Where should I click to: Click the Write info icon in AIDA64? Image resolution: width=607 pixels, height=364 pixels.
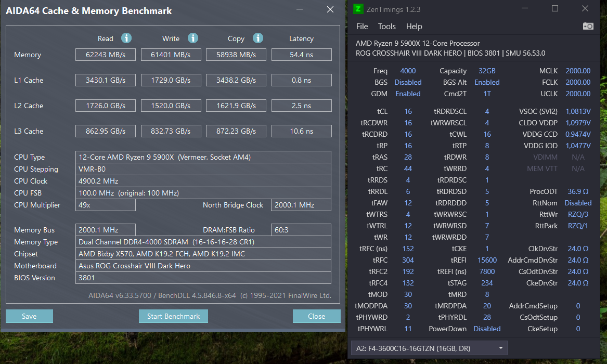pyautogui.click(x=193, y=38)
